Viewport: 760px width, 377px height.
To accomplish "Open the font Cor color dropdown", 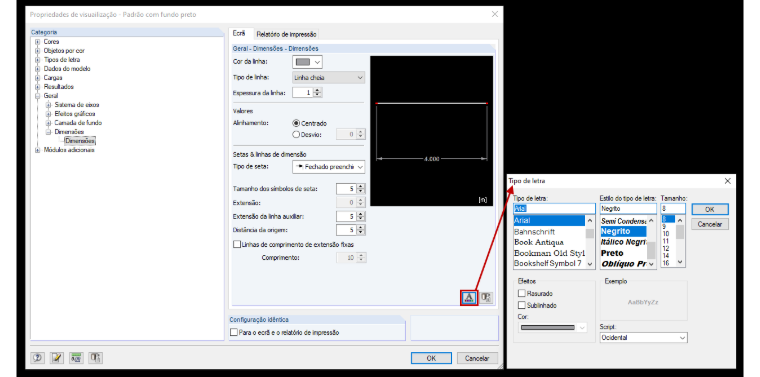I will tap(552, 328).
